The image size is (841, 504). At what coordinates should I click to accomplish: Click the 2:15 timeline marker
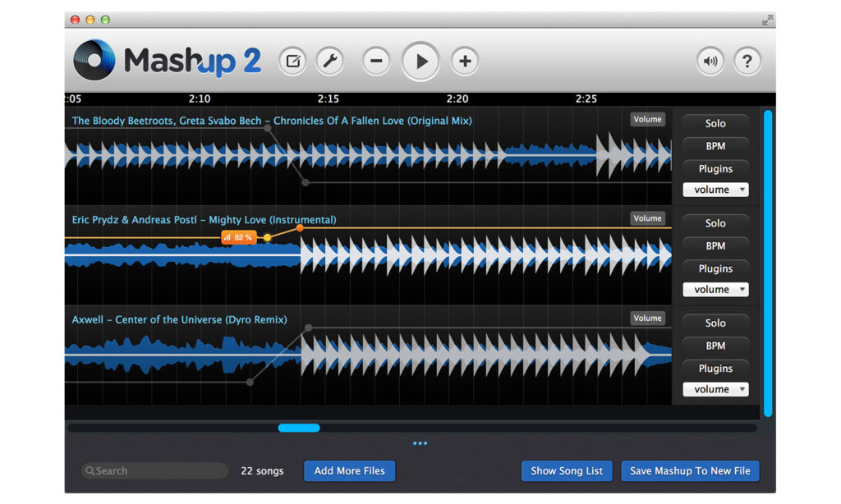(x=329, y=99)
